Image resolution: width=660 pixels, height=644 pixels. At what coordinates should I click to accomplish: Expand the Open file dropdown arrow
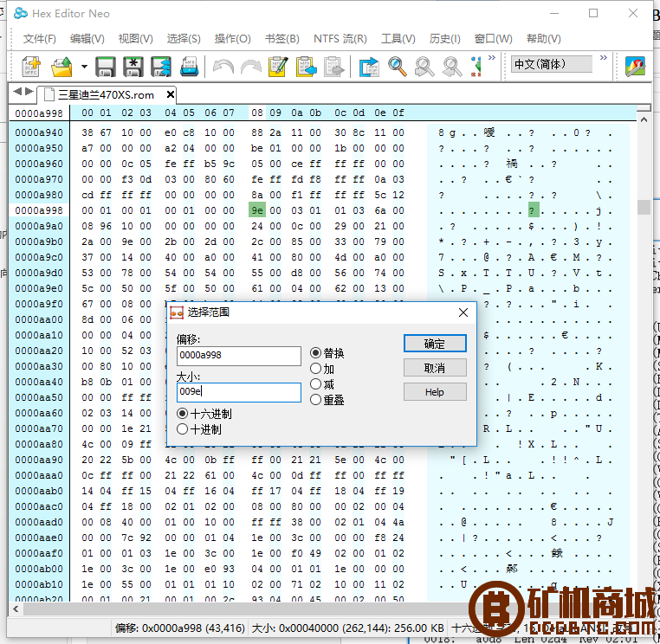pyautogui.click(x=84, y=67)
